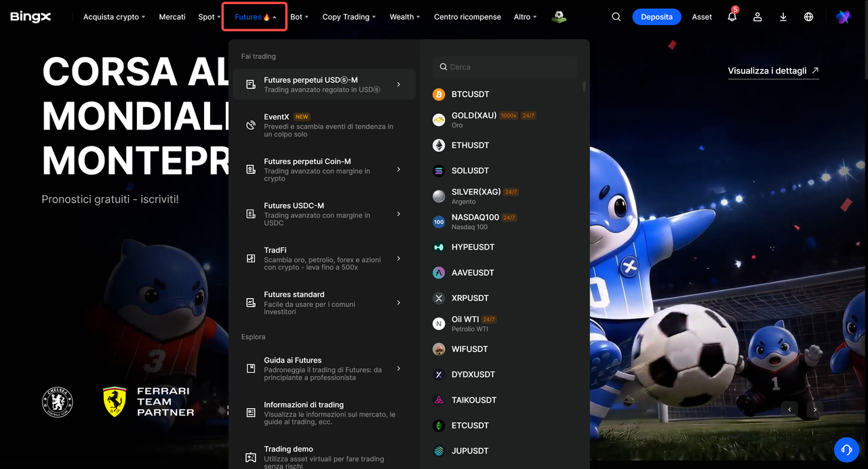Open the search magnifier icon in header
The width and height of the screenshot is (868, 469).
point(616,17)
